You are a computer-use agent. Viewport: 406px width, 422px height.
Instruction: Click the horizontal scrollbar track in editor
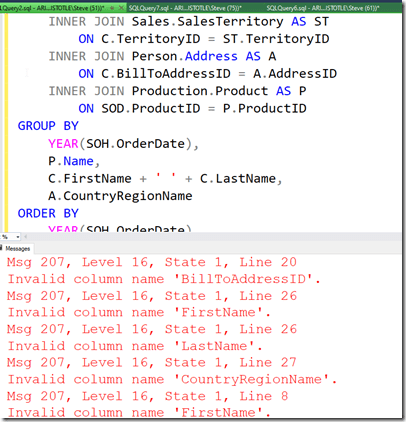213,237
